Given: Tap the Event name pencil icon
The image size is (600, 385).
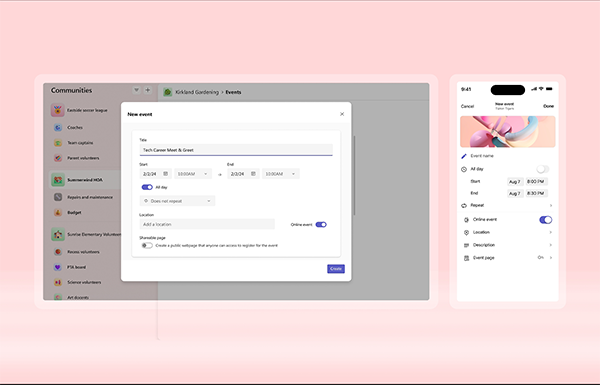Looking at the screenshot, I should coord(464,156).
